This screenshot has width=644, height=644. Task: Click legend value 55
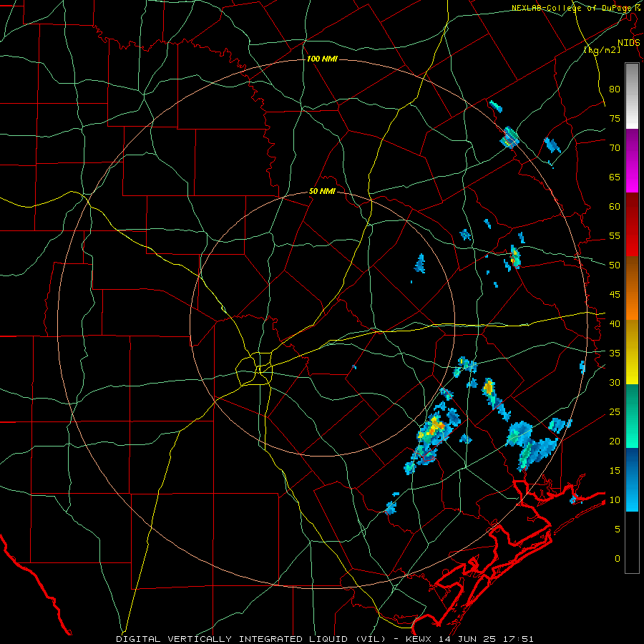(615, 235)
